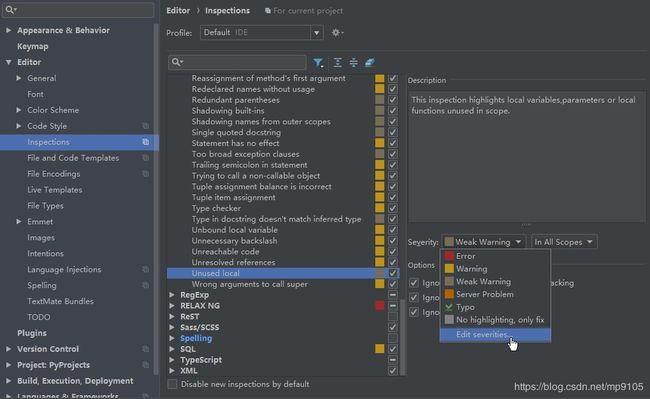The width and height of the screenshot is (650, 399).
Task: Toggle checkbox for Unreachable code
Action: tap(393, 251)
